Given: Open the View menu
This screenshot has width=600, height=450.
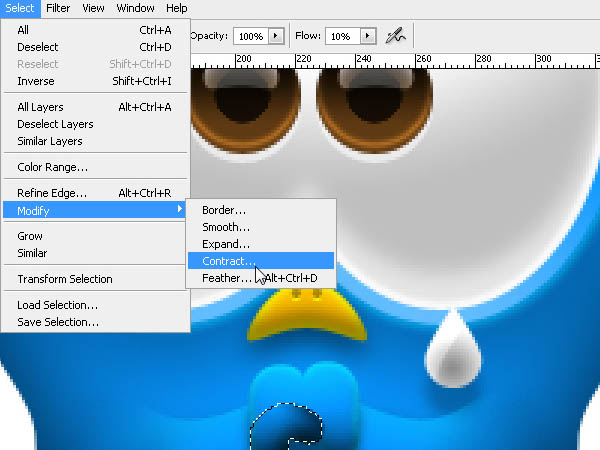Looking at the screenshot, I should [93, 8].
